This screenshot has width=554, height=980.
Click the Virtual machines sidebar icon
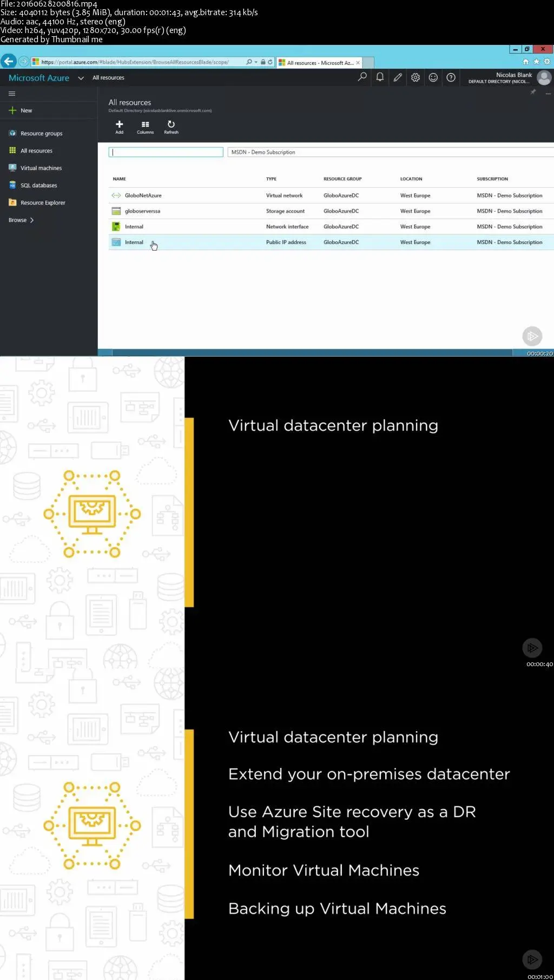click(12, 168)
